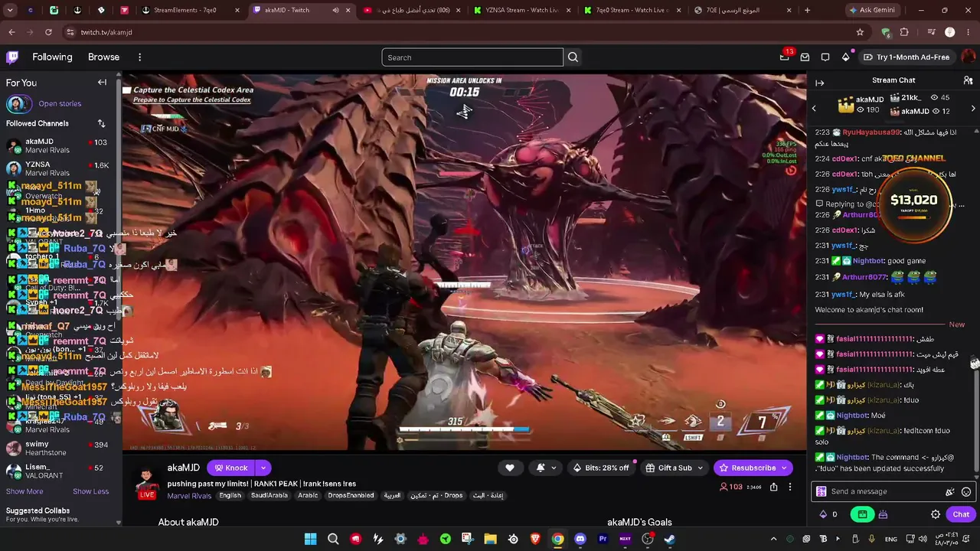Screen dimensions: 980x551
Task: Click Show Less in sidebar
Action: coord(90,491)
